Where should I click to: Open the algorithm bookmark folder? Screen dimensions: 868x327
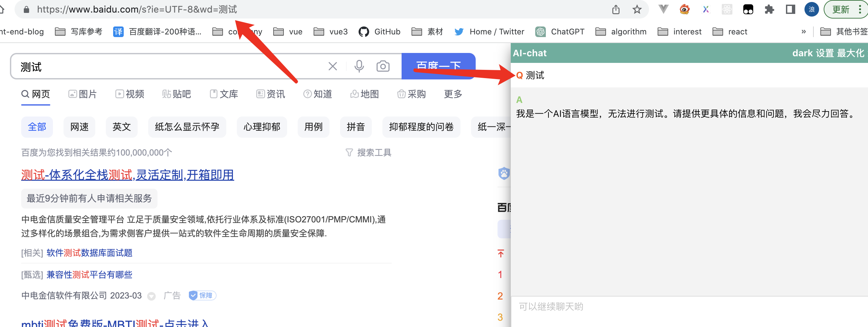click(621, 32)
